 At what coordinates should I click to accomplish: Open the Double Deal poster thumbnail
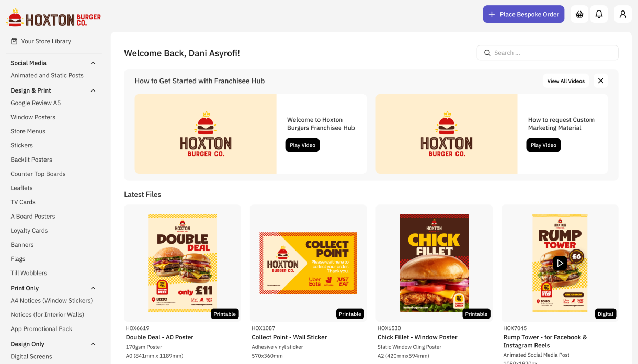tap(183, 263)
